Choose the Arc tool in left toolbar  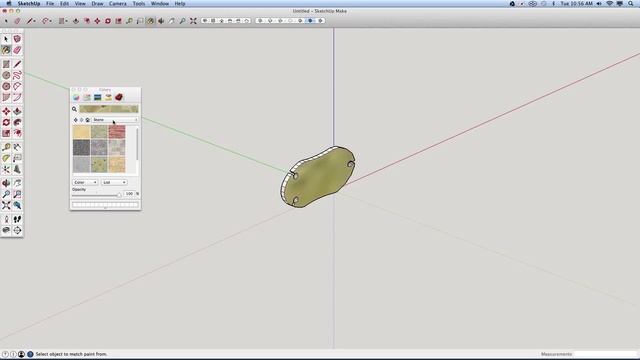click(17, 87)
